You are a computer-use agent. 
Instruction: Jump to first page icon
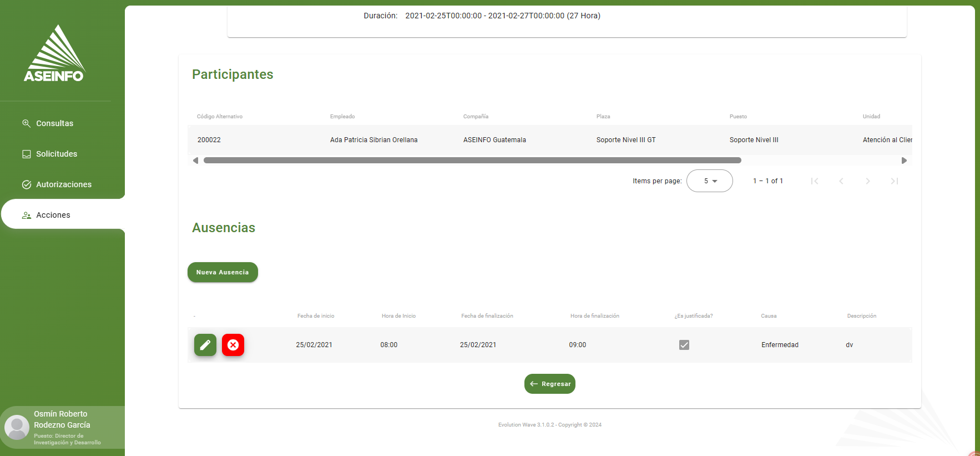coord(815,181)
